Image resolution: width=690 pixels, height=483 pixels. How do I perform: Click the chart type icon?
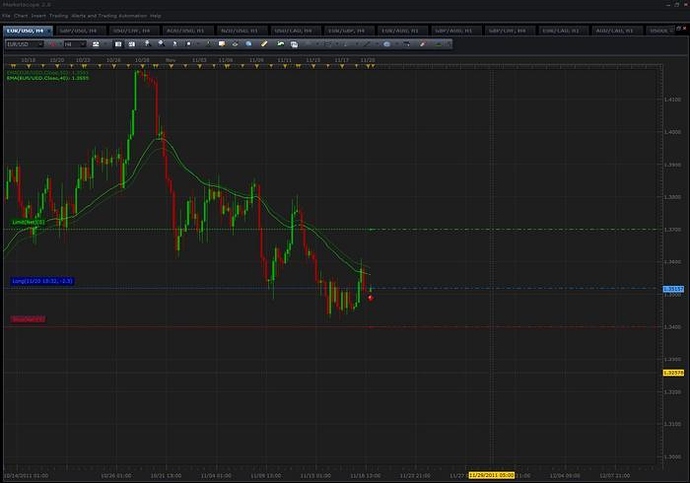(x=95, y=44)
